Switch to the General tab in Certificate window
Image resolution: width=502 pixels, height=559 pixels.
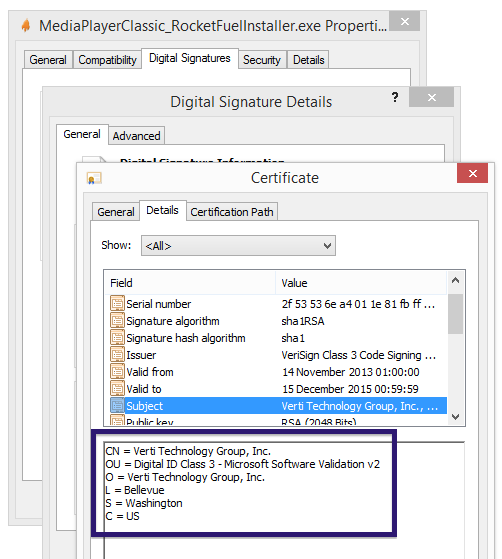coord(116,212)
